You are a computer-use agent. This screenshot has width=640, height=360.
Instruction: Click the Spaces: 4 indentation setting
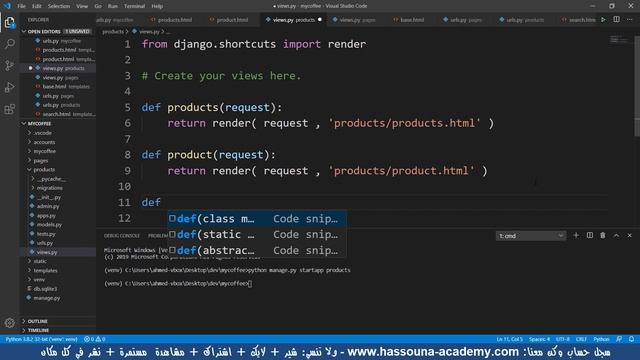tap(539, 339)
